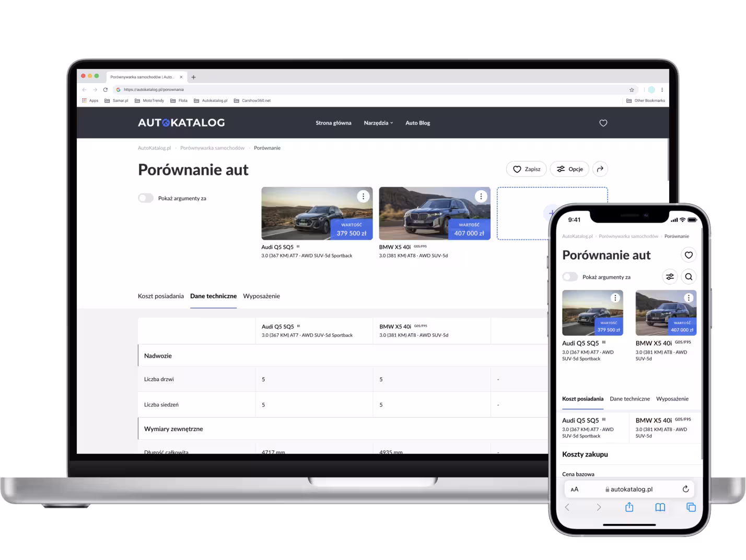Viewport: 746px width, 560px height.
Task: Open Strona główna in navigation
Action: coord(333,123)
